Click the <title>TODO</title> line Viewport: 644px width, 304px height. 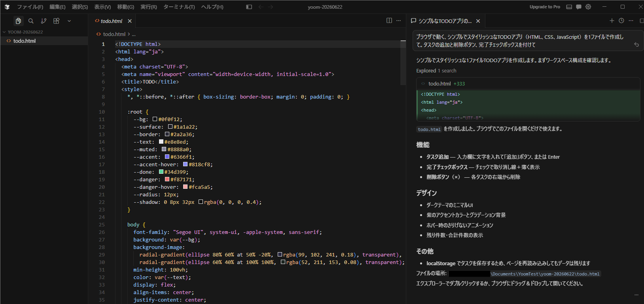click(150, 82)
